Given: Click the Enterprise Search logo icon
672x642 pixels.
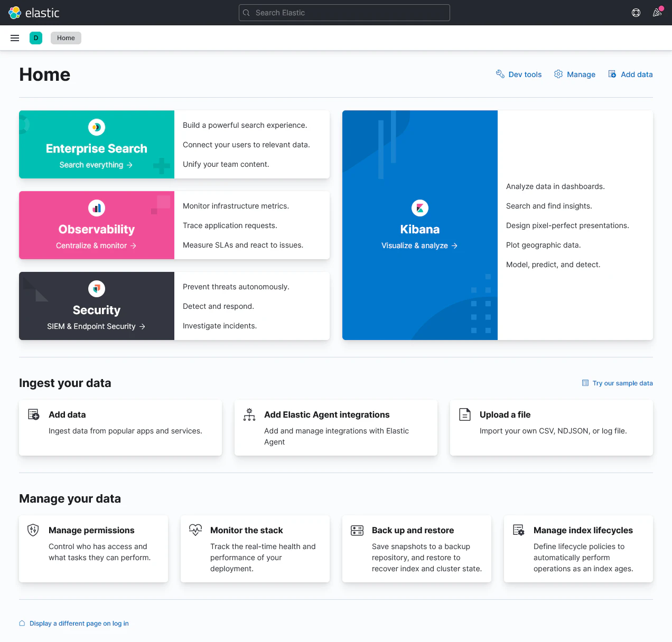Looking at the screenshot, I should point(97,127).
